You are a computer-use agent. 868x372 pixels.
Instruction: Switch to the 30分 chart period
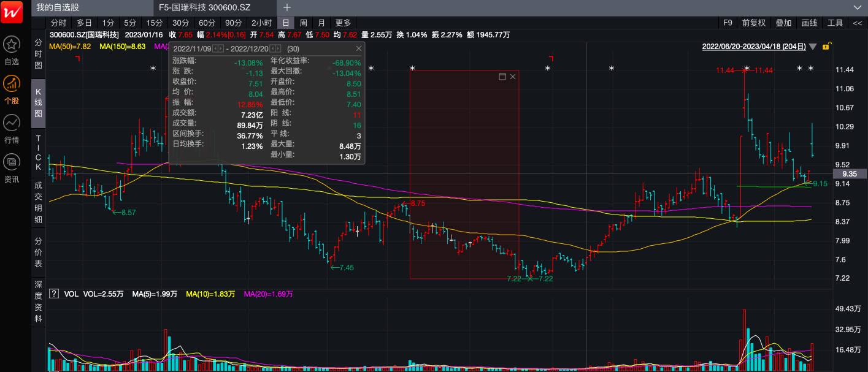click(x=181, y=23)
